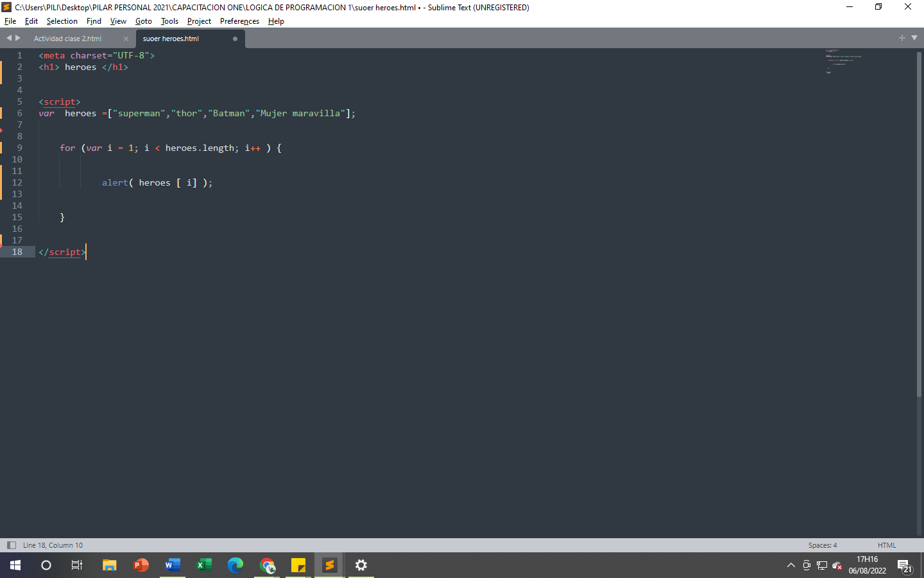Open the Project menu
This screenshot has width=924, height=578.
pos(199,21)
